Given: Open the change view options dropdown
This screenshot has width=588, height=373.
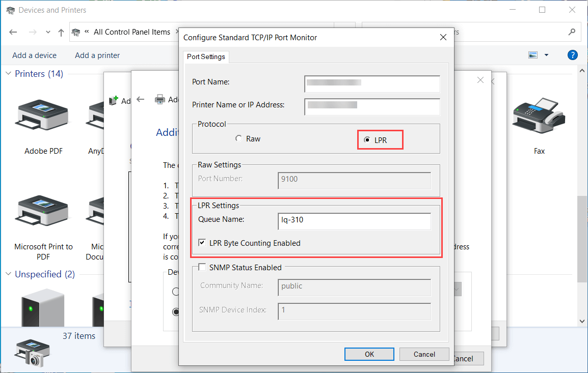Looking at the screenshot, I should [546, 55].
